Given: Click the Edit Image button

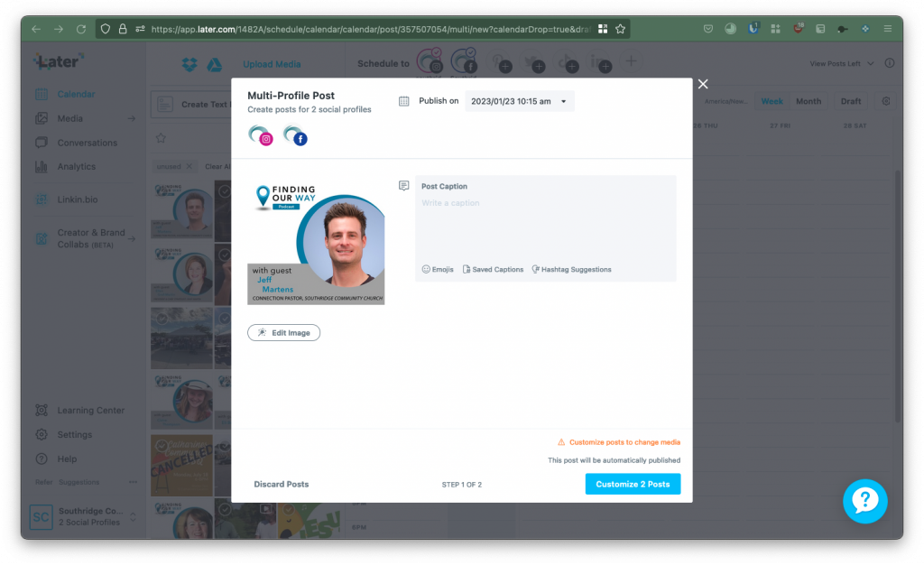Looking at the screenshot, I should tap(283, 333).
